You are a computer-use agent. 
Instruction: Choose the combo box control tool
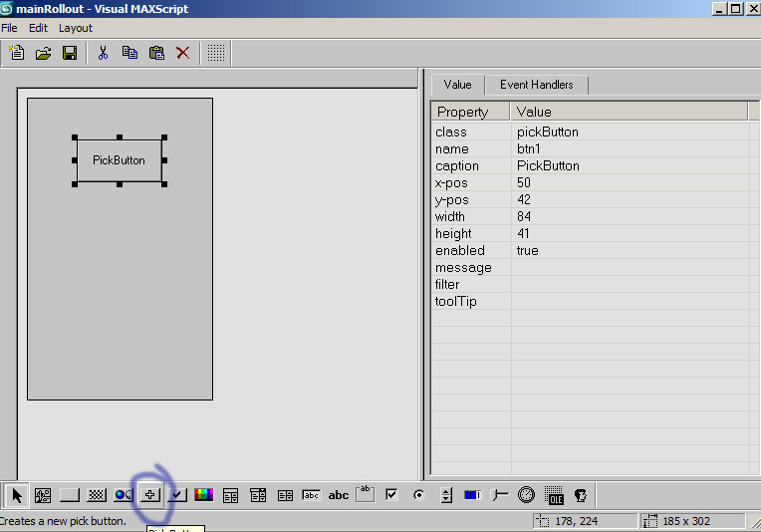[x=230, y=495]
